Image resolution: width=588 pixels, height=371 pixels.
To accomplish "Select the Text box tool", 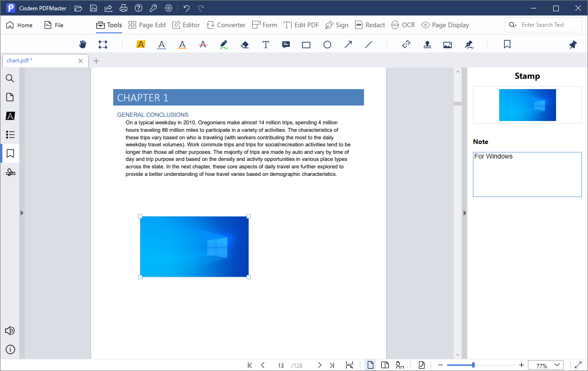I will coord(265,45).
